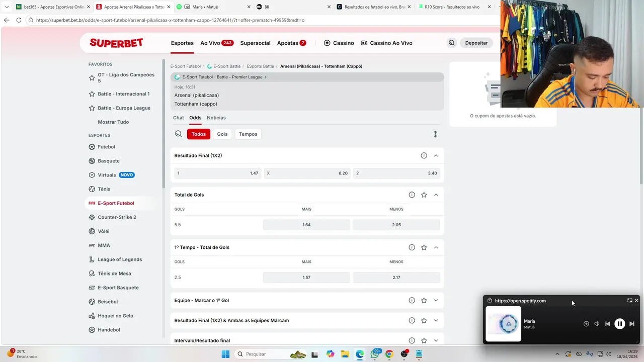Open Basquete in the sports sidebar
644x362 pixels.
tap(109, 161)
